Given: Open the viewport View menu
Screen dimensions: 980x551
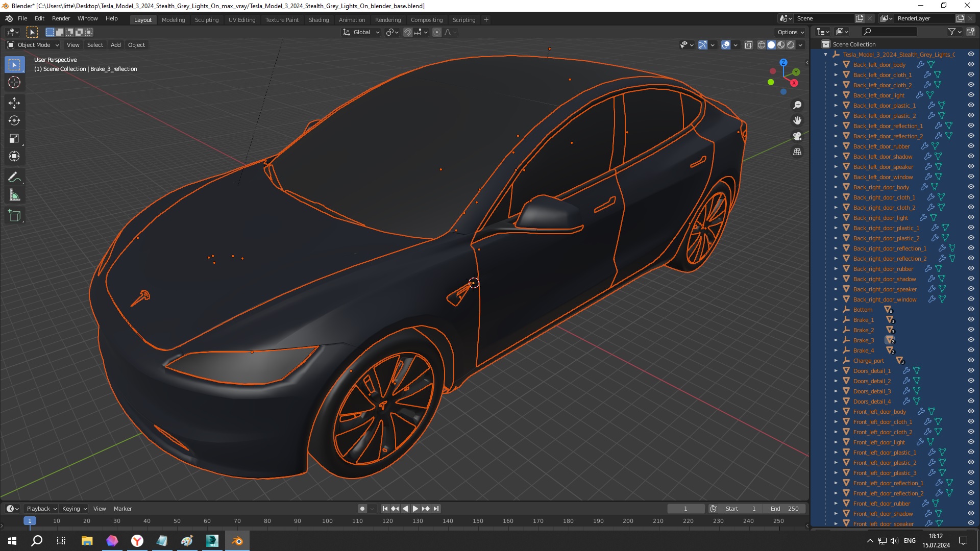Looking at the screenshot, I should coord(73,45).
